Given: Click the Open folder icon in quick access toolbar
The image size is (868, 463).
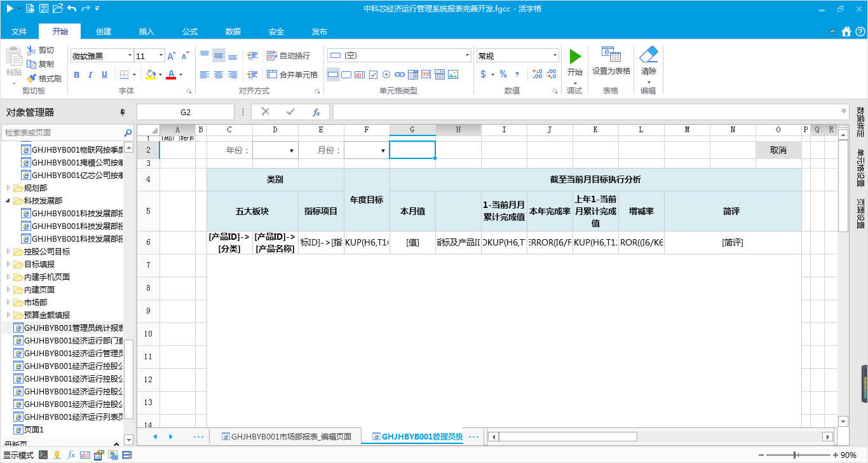Looking at the screenshot, I should pyautogui.click(x=58, y=8).
